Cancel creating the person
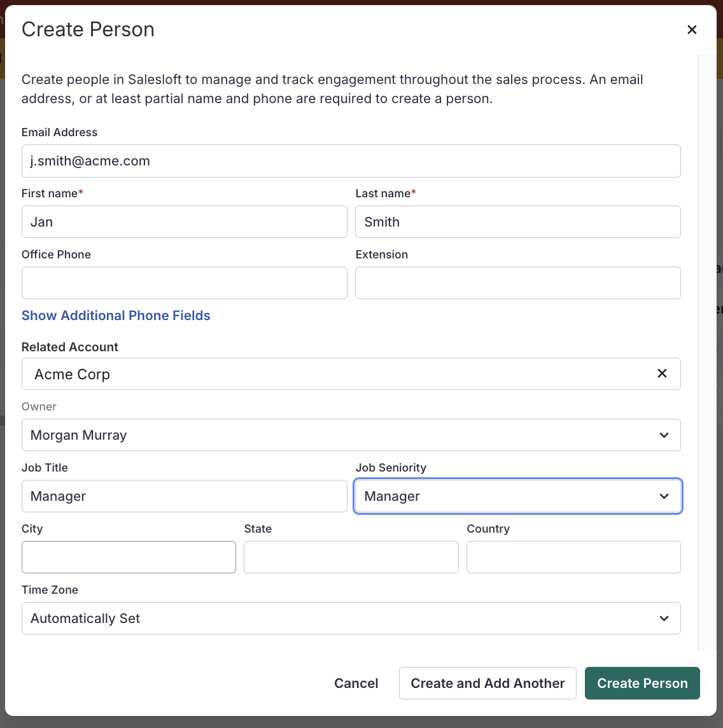The width and height of the screenshot is (723, 728). [356, 683]
